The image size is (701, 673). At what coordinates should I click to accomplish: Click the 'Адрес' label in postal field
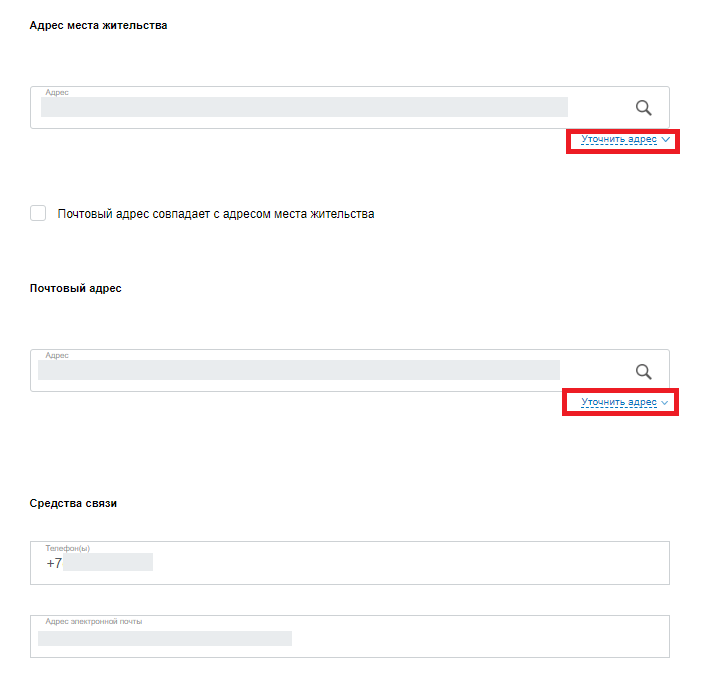(x=57, y=356)
